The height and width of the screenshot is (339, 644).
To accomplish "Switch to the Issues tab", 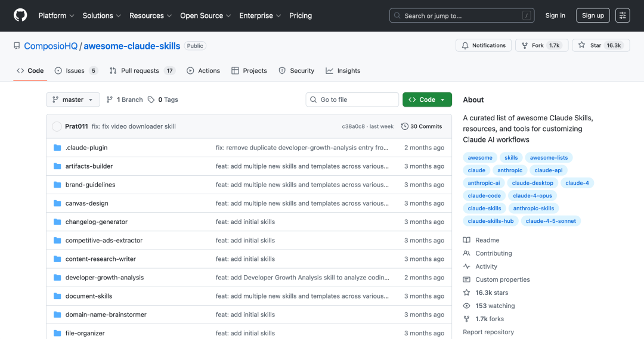I will click(76, 70).
